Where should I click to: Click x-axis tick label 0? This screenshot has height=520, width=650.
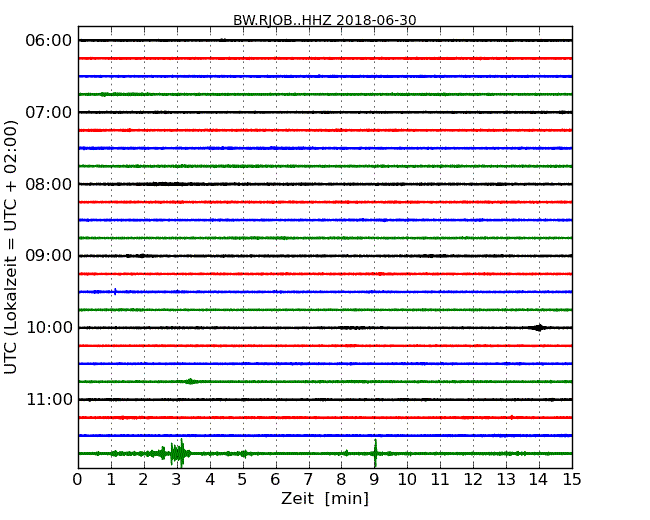78,480
